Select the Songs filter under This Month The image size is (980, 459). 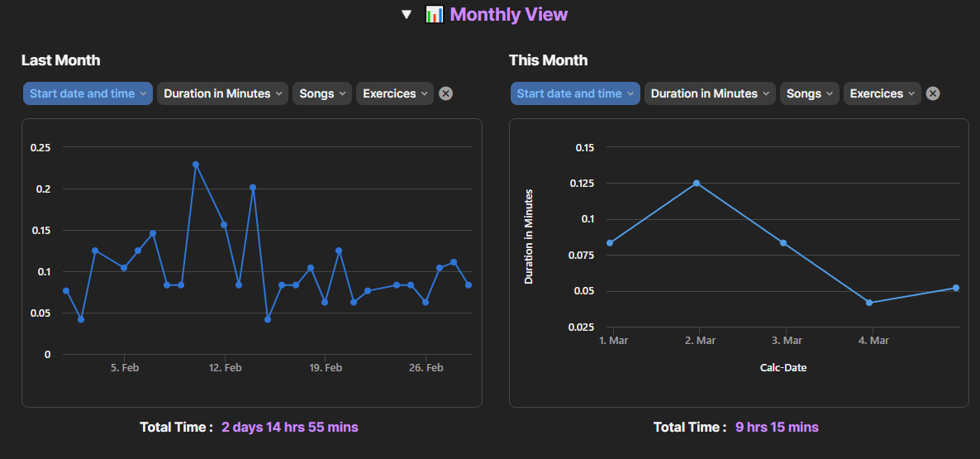809,93
